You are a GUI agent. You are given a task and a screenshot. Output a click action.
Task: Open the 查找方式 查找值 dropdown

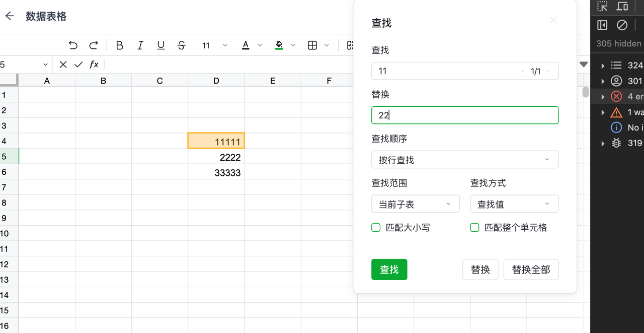514,204
